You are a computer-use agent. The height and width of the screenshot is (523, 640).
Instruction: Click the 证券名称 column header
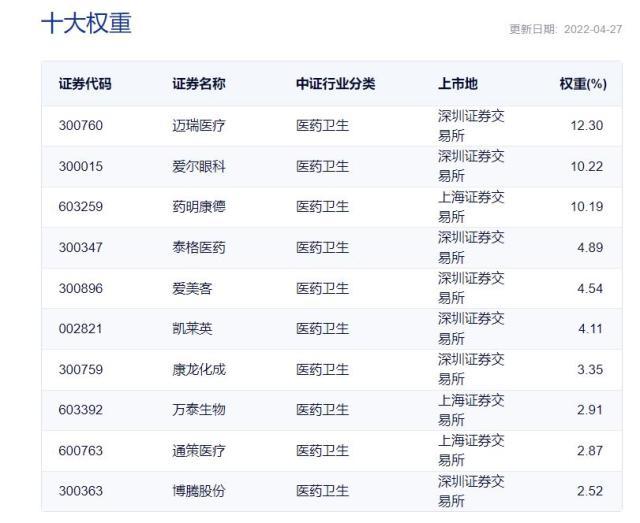tap(198, 84)
